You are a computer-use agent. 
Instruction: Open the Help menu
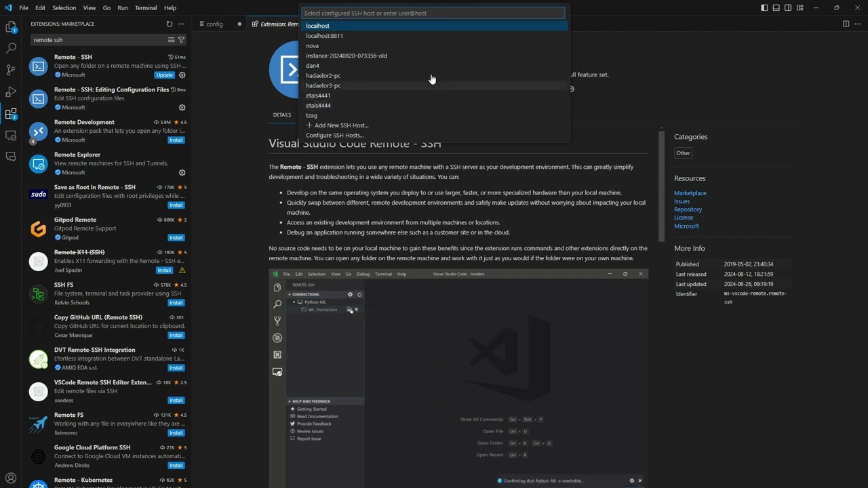coord(170,8)
